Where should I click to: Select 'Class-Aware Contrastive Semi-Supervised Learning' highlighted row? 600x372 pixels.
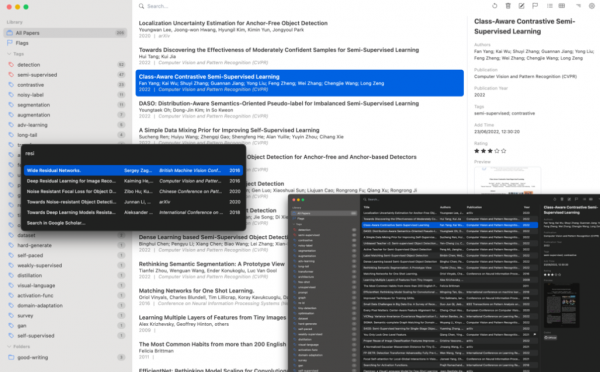(300, 83)
